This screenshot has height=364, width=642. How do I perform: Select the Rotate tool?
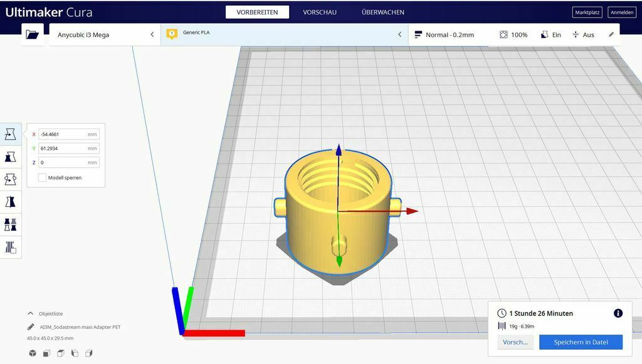pyautogui.click(x=11, y=179)
